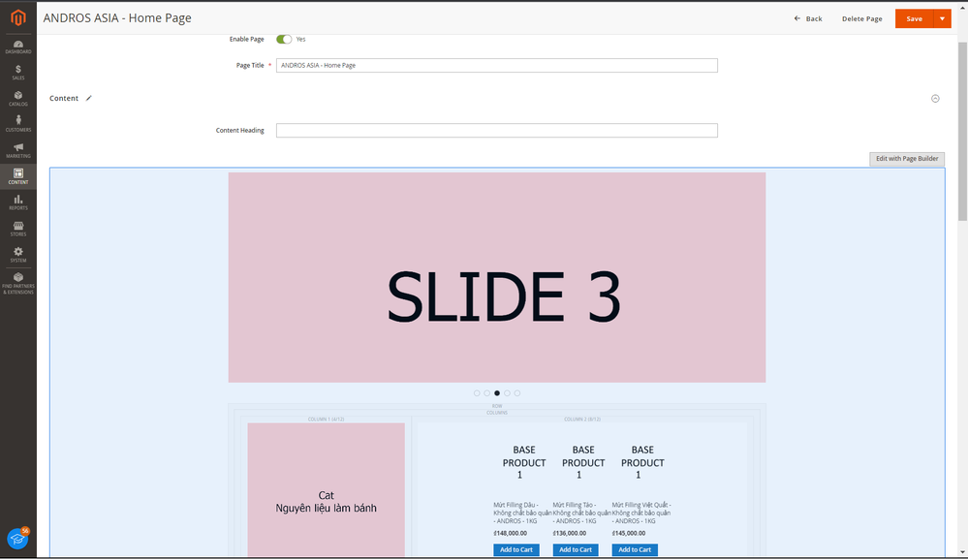Click the Back link
This screenshot has height=560, width=968.
(808, 18)
